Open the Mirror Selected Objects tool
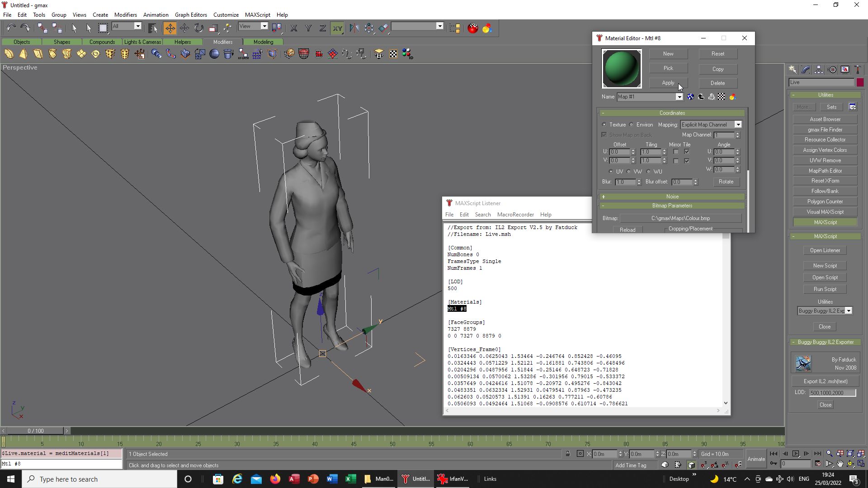The width and height of the screenshot is (868, 488). pos(354,28)
